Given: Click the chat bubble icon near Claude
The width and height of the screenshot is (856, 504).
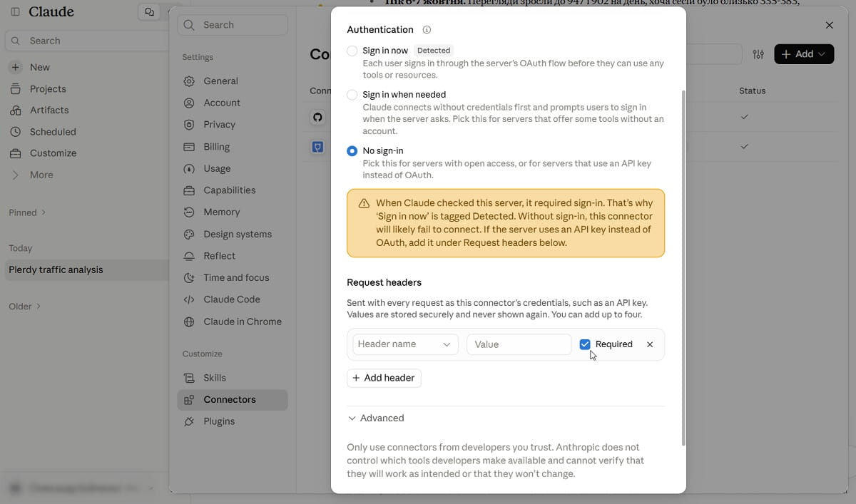Looking at the screenshot, I should click(x=149, y=12).
